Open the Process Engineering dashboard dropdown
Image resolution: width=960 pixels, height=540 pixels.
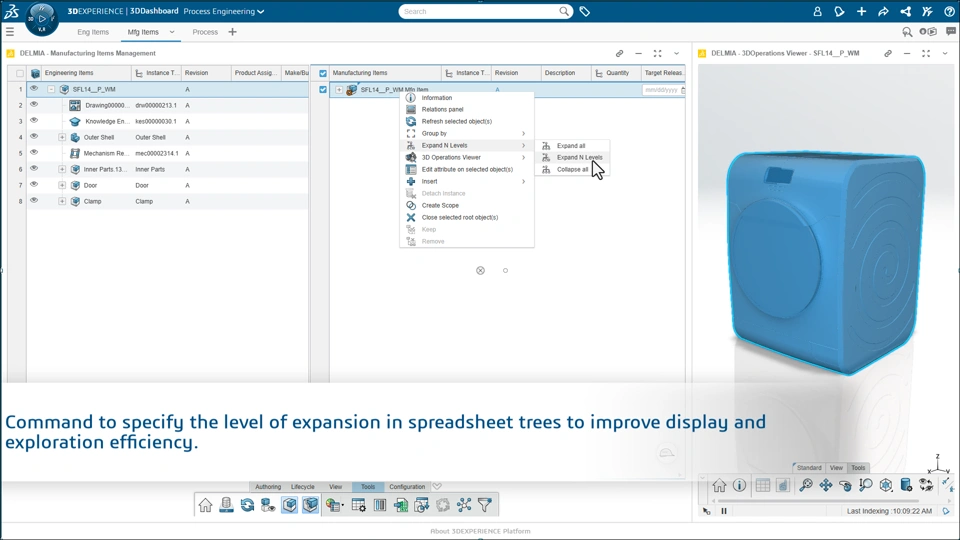coord(224,11)
